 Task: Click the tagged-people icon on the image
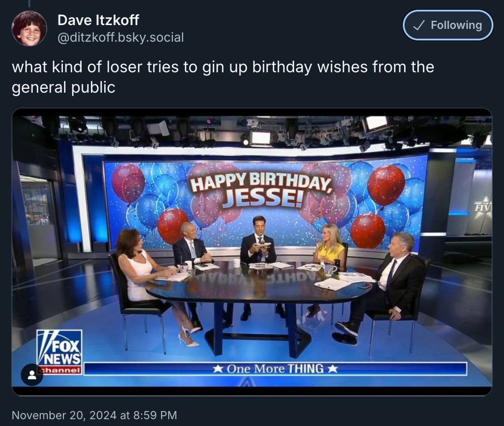[x=32, y=375]
